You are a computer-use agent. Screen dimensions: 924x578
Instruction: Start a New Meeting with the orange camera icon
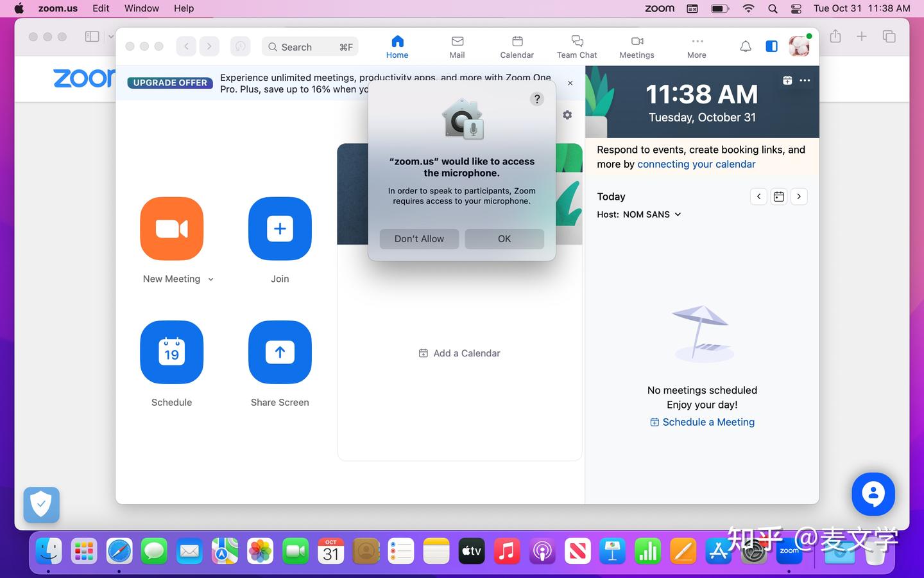click(171, 229)
